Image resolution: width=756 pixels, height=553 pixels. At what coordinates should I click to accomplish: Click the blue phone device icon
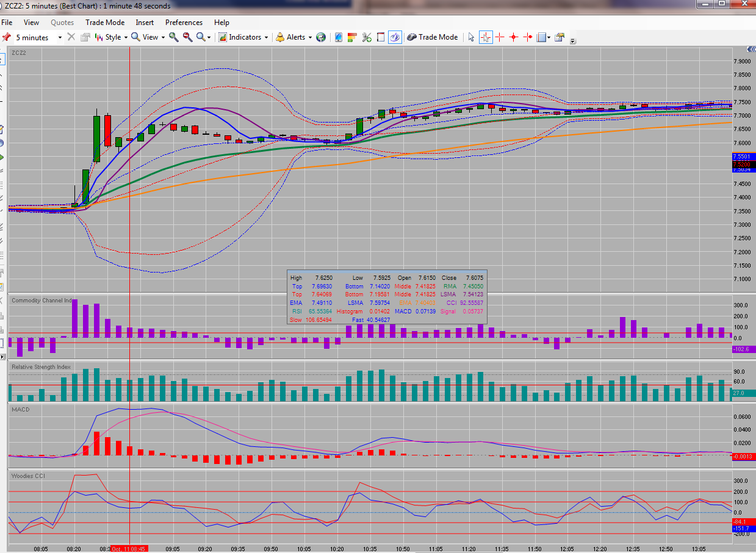tap(339, 37)
